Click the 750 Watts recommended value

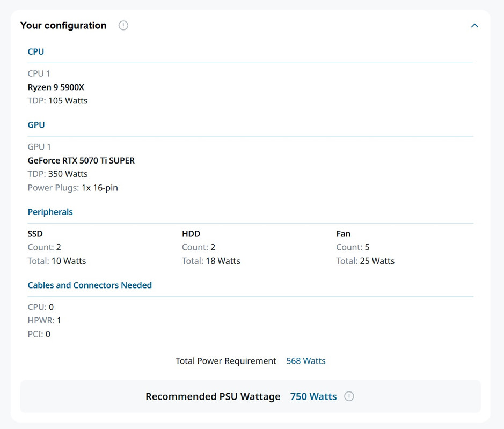tap(313, 397)
